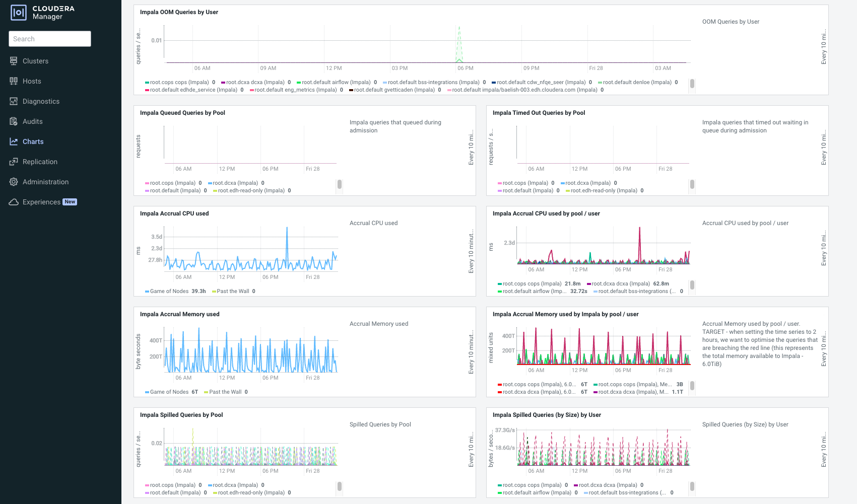The width and height of the screenshot is (857, 504).
Task: Click inside the Search field
Action: click(49, 39)
